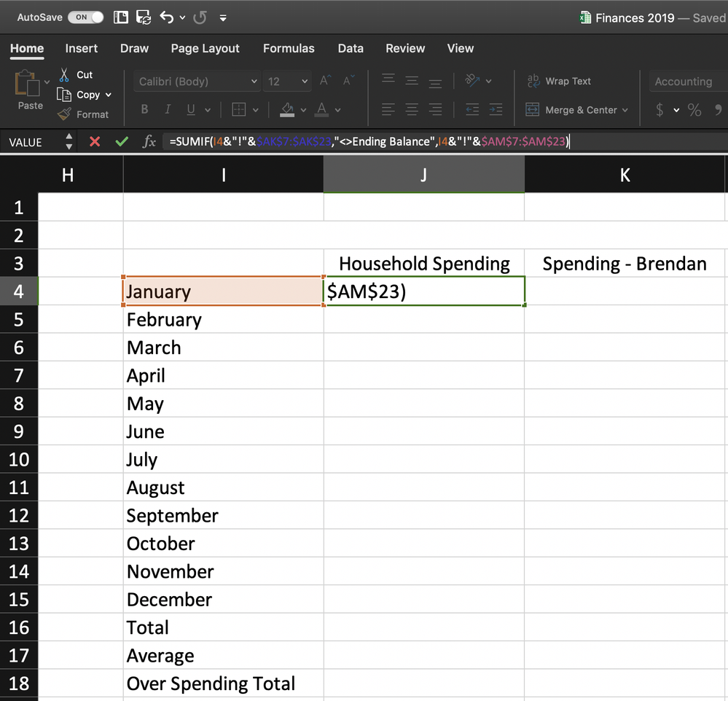Click the currency format dollar icon
The height and width of the screenshot is (701, 728).
[660, 110]
